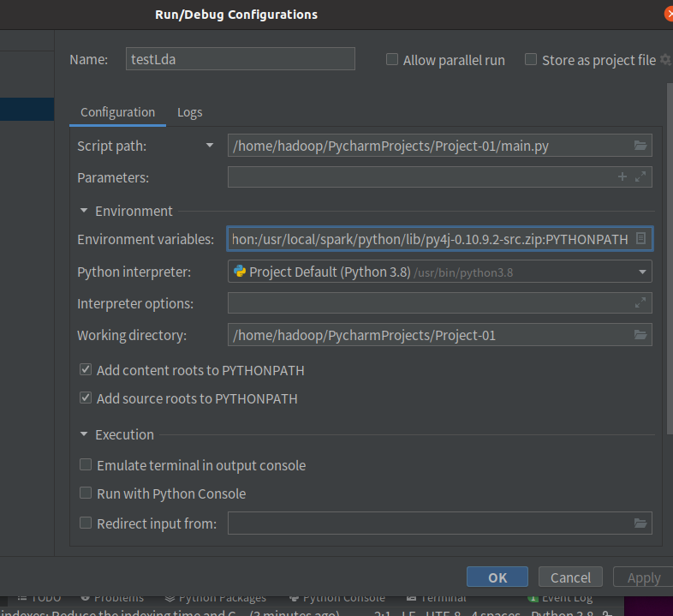Browse for redirect input file icon
The width and height of the screenshot is (673, 616).
coord(640,523)
